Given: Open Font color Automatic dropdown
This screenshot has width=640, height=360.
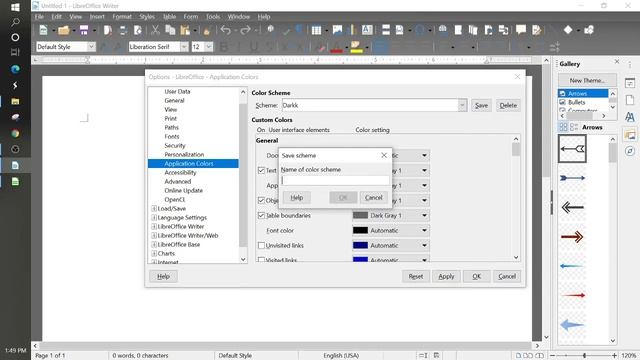Looking at the screenshot, I should [424, 231].
